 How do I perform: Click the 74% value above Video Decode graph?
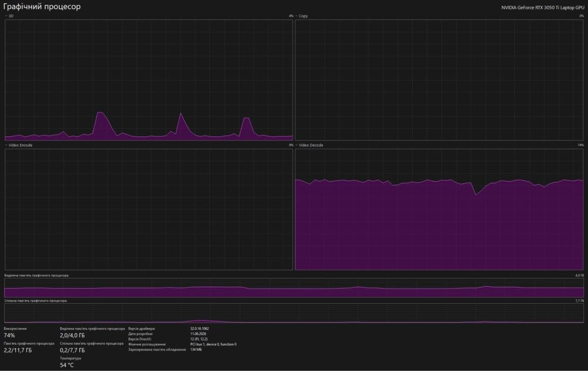pos(581,145)
